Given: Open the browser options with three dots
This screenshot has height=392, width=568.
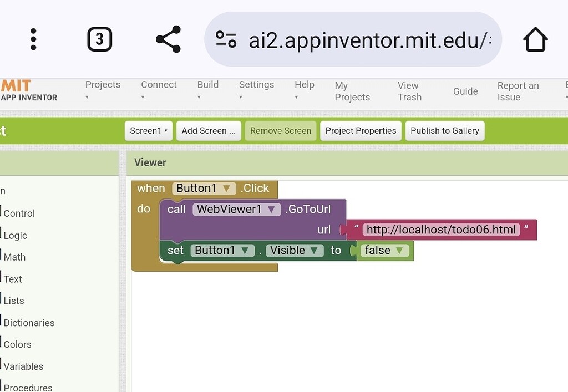Looking at the screenshot, I should point(33,39).
